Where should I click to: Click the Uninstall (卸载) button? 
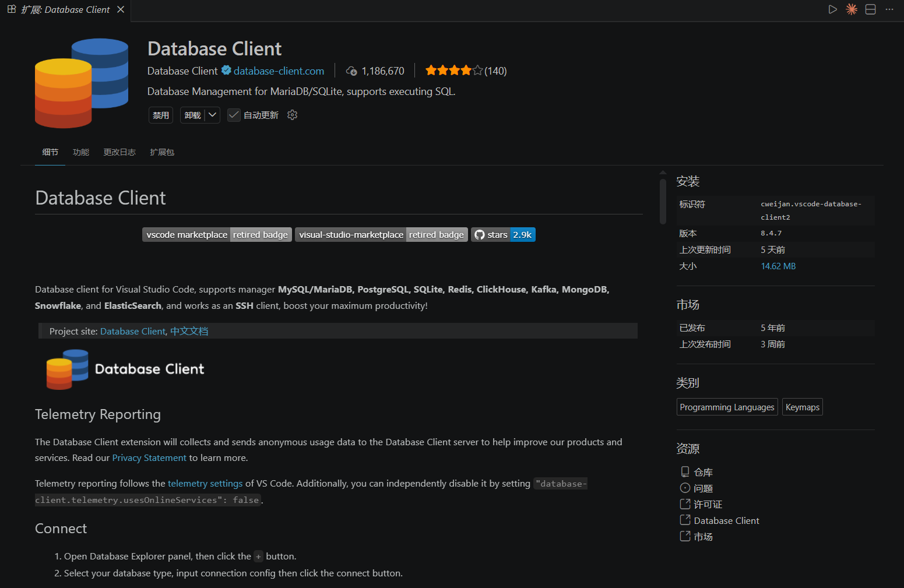pos(193,115)
